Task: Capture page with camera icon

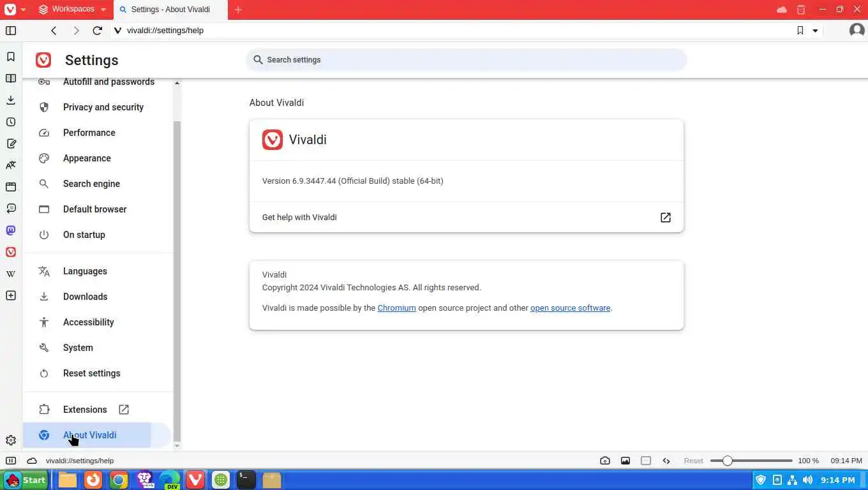Action: (x=605, y=461)
